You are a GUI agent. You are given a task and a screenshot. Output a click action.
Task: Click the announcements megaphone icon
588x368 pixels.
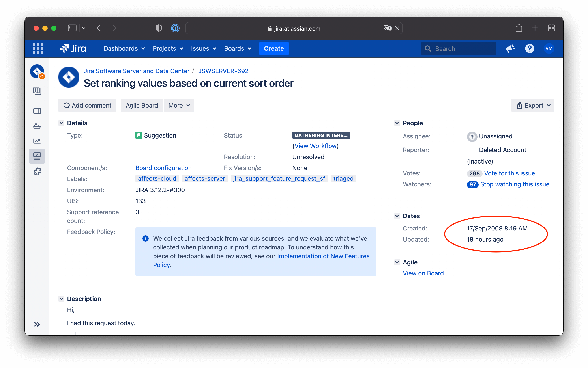click(510, 48)
